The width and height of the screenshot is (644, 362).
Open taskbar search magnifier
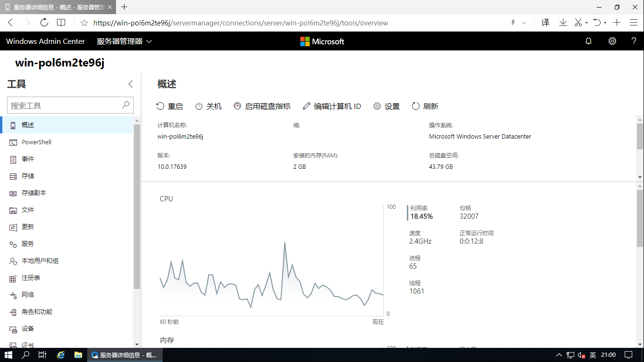(26, 355)
